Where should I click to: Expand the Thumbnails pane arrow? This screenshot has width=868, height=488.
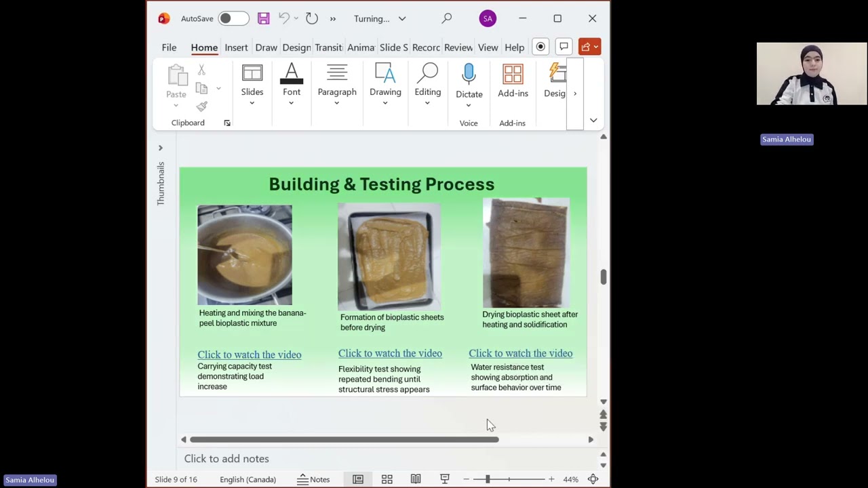point(160,148)
